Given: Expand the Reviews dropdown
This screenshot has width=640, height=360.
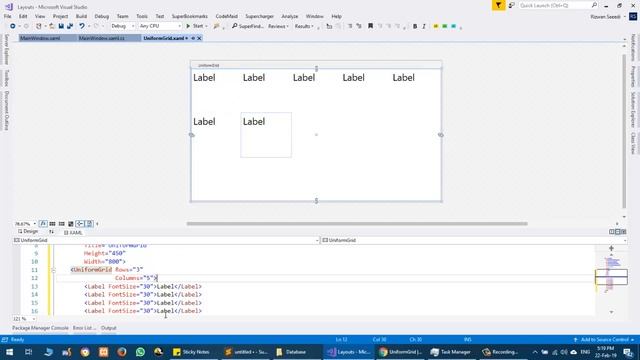Looking at the screenshot, I should click(278, 26).
